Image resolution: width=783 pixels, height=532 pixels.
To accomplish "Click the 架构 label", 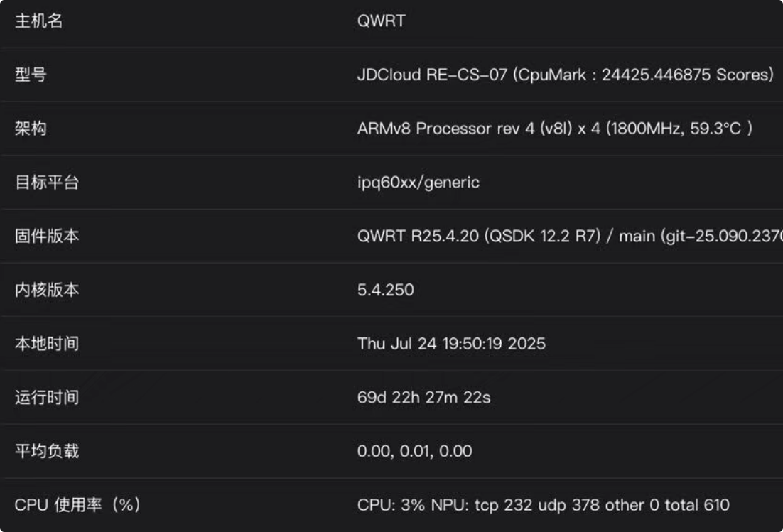I will tap(31, 129).
